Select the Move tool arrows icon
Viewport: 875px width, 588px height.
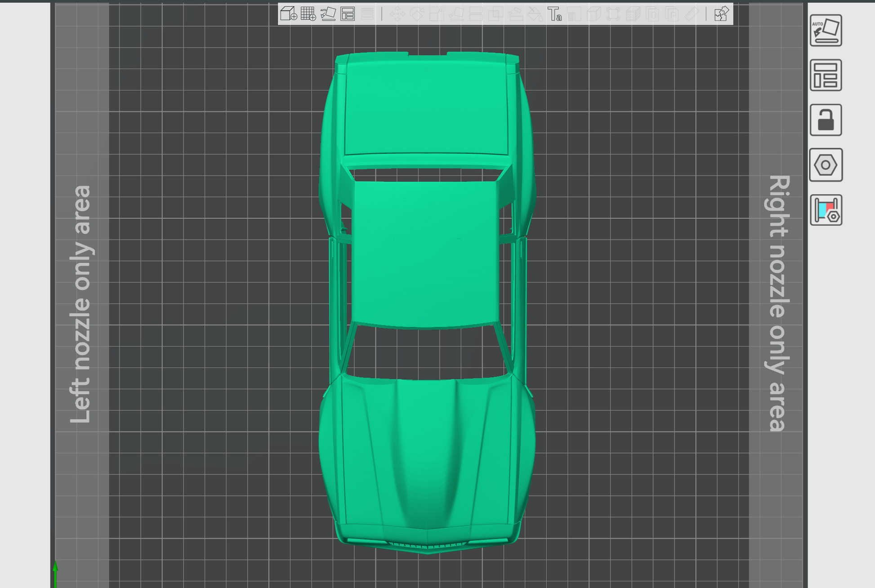397,14
